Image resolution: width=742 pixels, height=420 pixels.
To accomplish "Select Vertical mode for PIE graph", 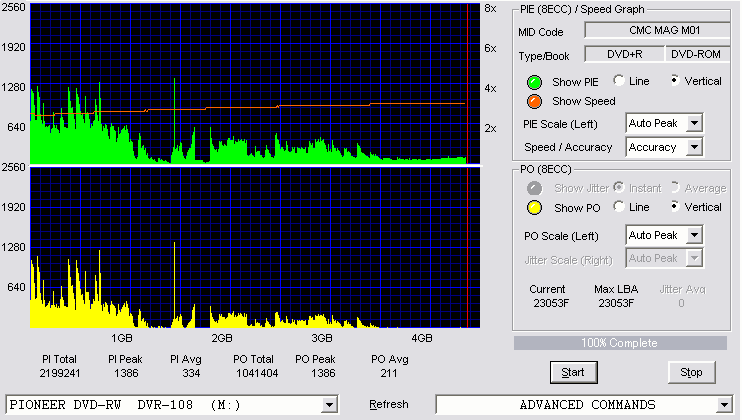I will coord(675,80).
